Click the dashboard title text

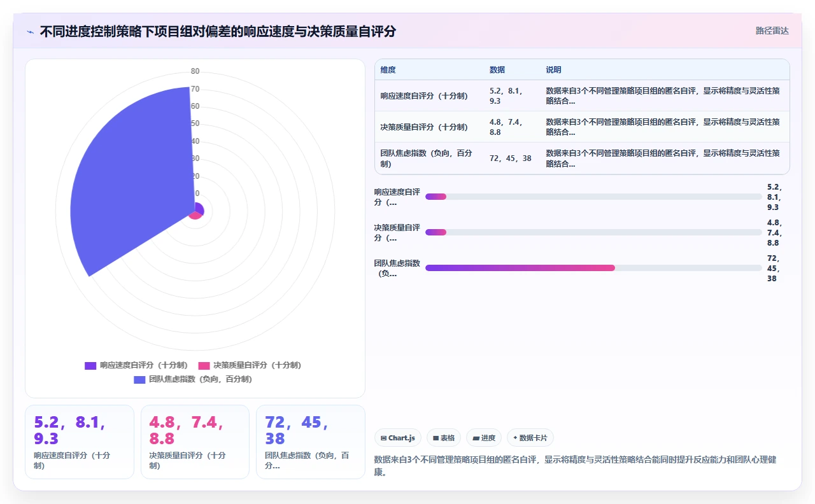218,31
